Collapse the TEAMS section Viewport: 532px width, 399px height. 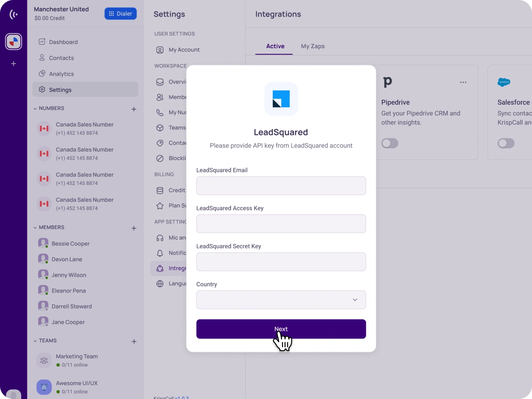pos(35,341)
